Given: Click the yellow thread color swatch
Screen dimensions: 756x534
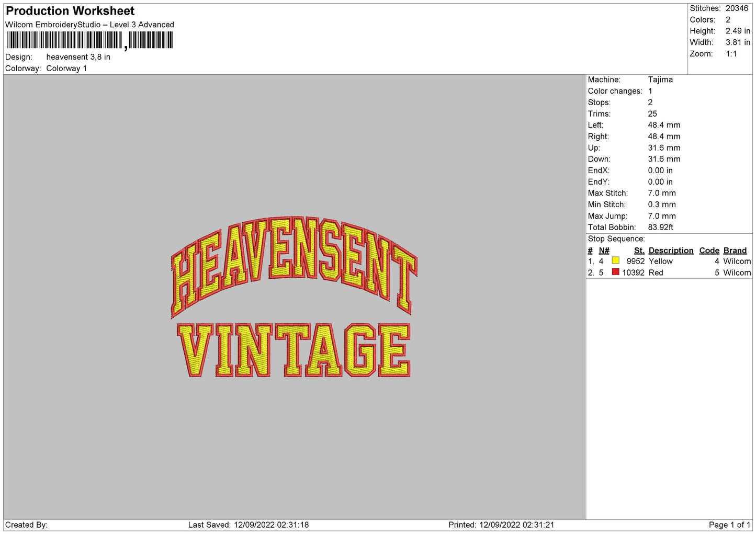Looking at the screenshot, I should tap(616, 260).
